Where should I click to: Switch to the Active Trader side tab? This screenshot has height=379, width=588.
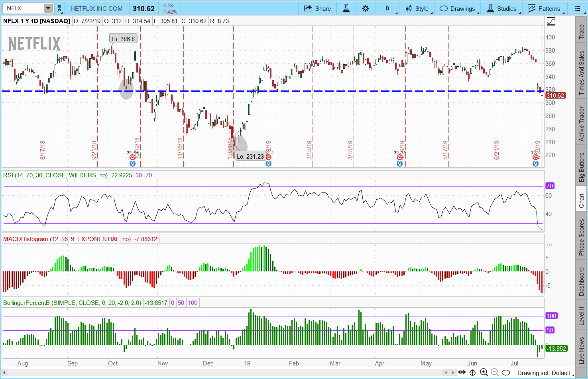coord(581,124)
